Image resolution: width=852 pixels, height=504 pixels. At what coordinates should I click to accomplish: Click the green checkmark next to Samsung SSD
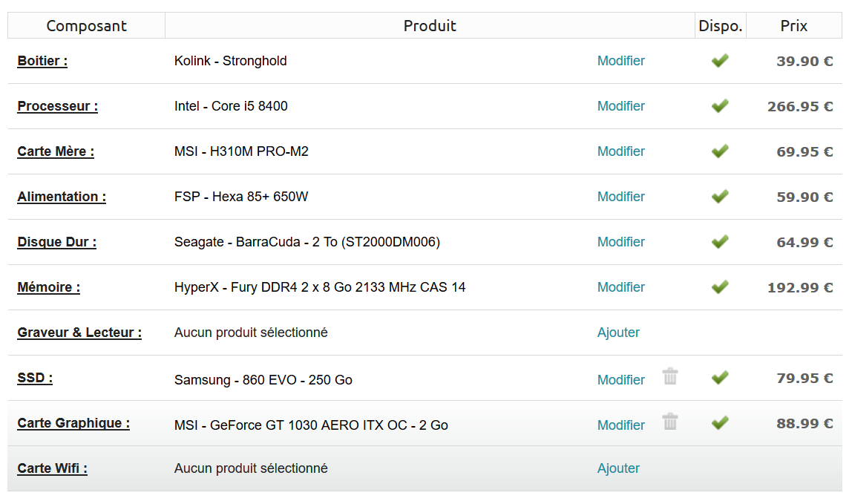coord(719,378)
